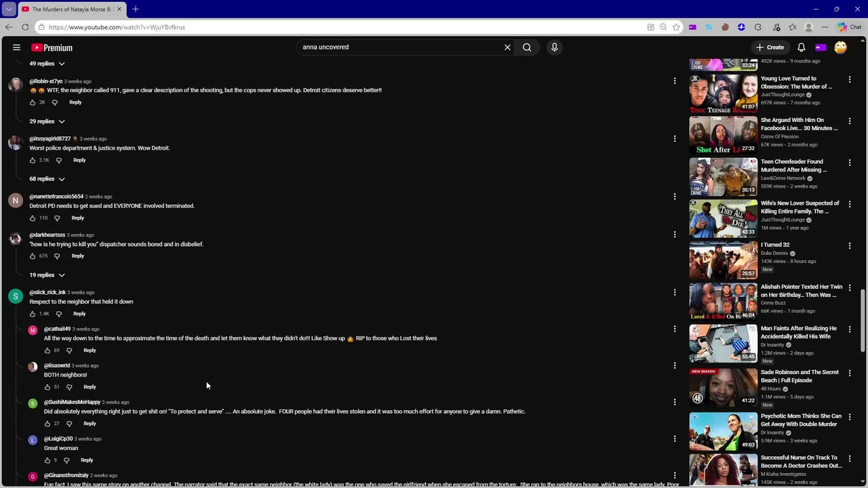Open Duke Dennis channel name
868x488 pixels.
tap(774, 253)
